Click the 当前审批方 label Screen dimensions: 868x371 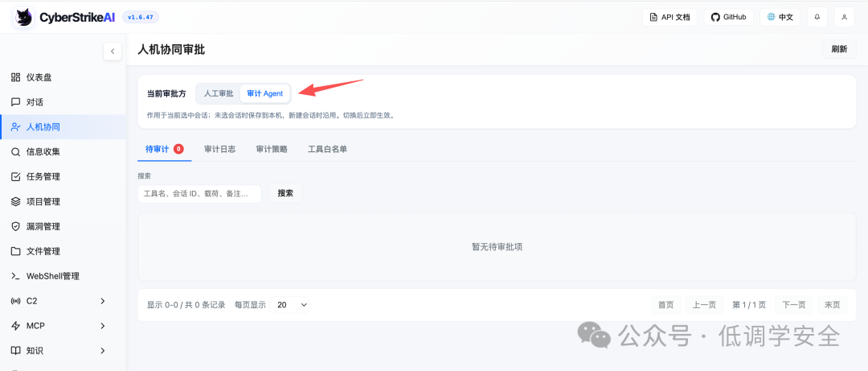[x=166, y=93]
